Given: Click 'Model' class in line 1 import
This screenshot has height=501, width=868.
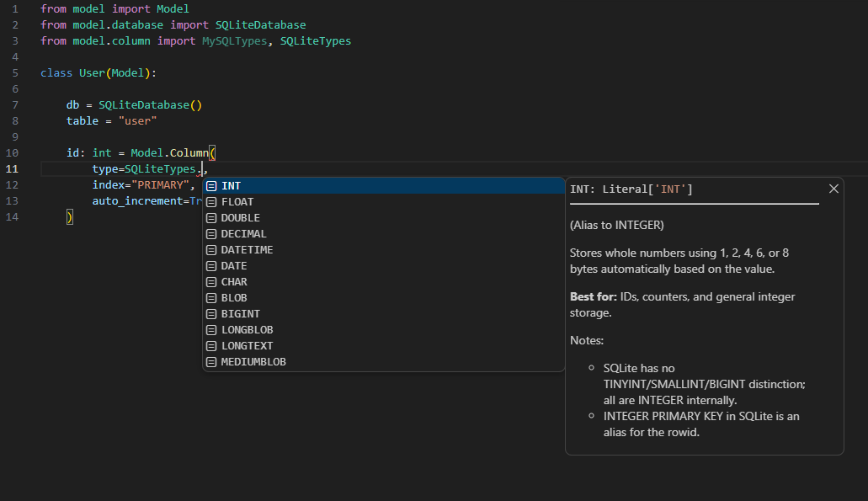Looking at the screenshot, I should (173, 9).
